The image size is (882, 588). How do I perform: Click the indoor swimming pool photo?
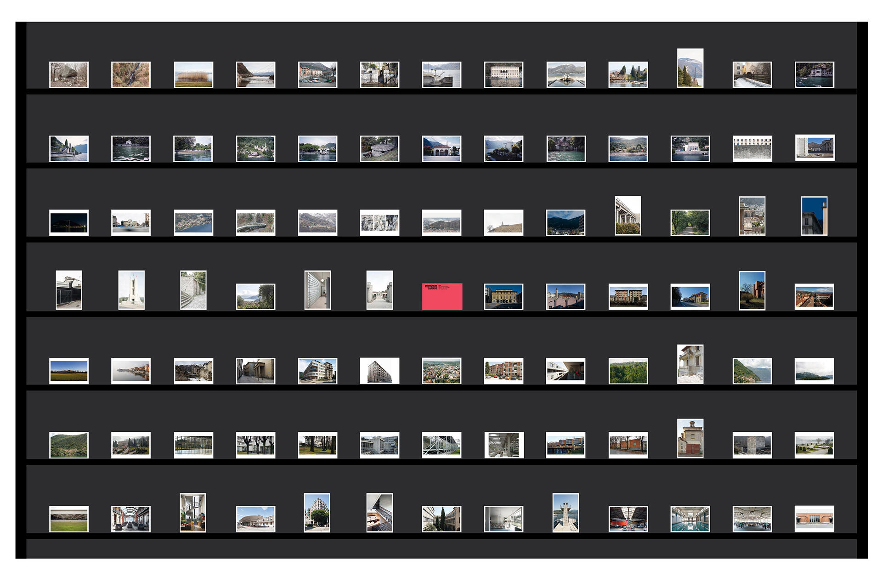click(690, 519)
